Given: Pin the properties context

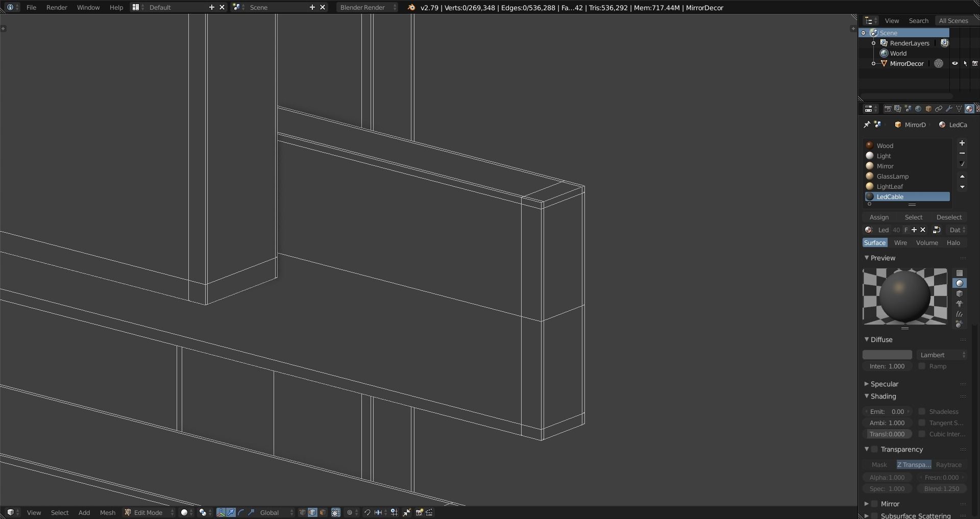Looking at the screenshot, I should pos(867,125).
